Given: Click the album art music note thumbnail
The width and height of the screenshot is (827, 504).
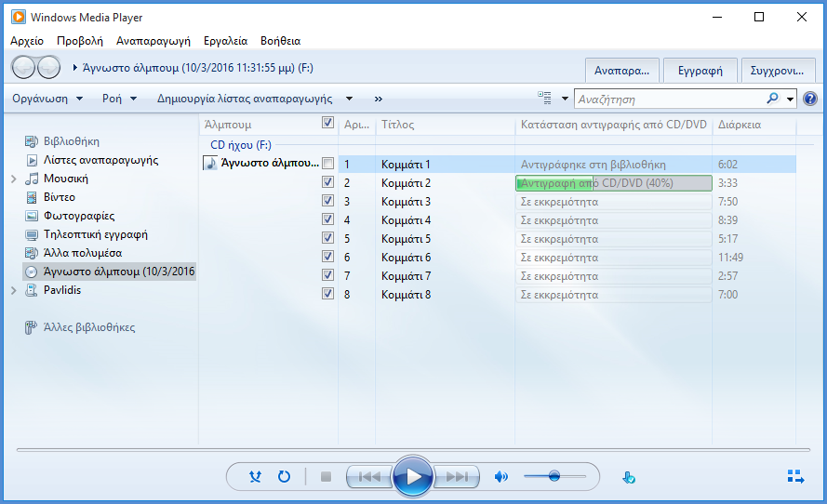Looking at the screenshot, I should point(210,163).
